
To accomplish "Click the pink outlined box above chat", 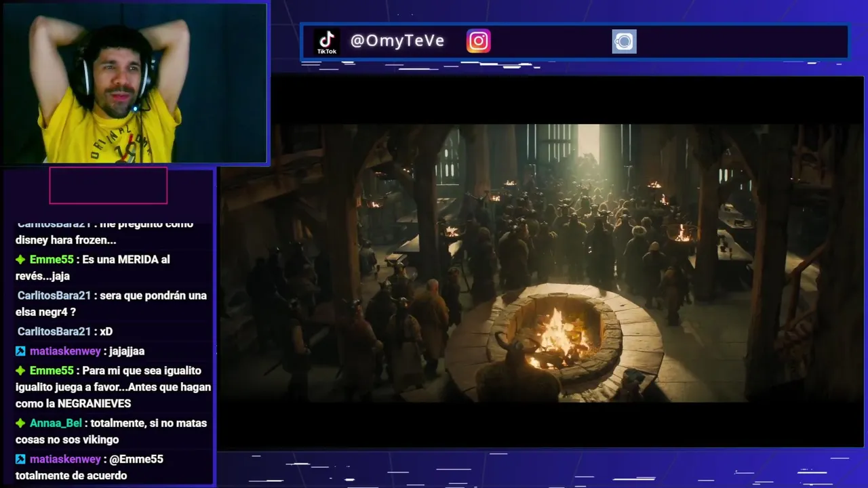I will pos(108,186).
